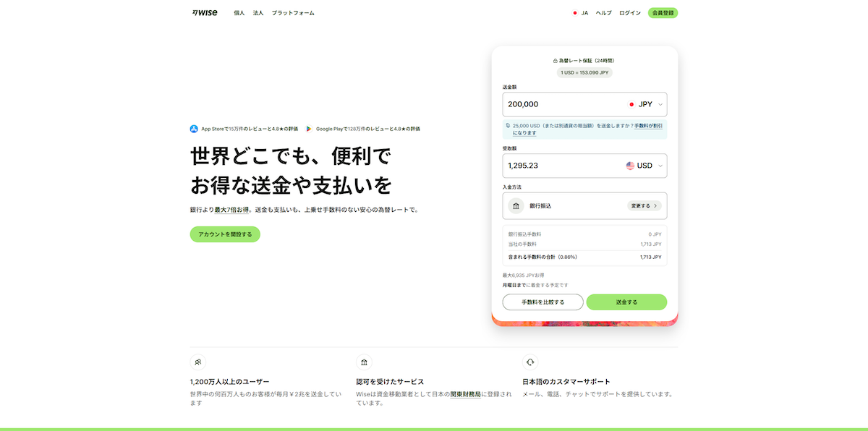Open the App Store review text link
Screen dimensions: 868x431
pos(250,129)
